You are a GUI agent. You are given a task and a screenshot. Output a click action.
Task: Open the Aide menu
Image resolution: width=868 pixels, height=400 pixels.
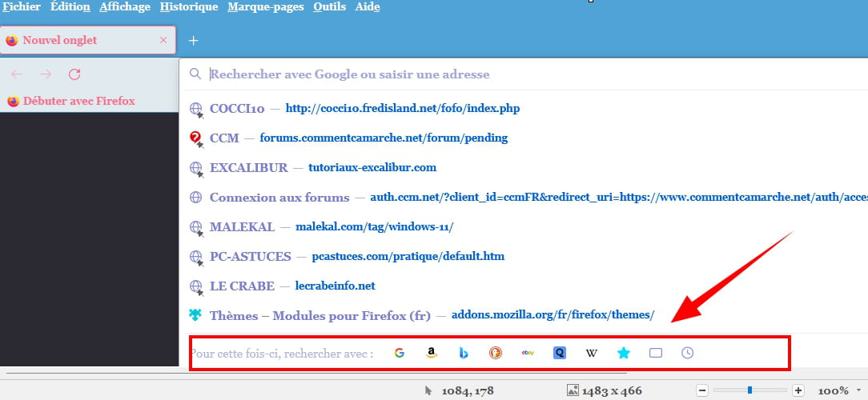[x=368, y=7]
